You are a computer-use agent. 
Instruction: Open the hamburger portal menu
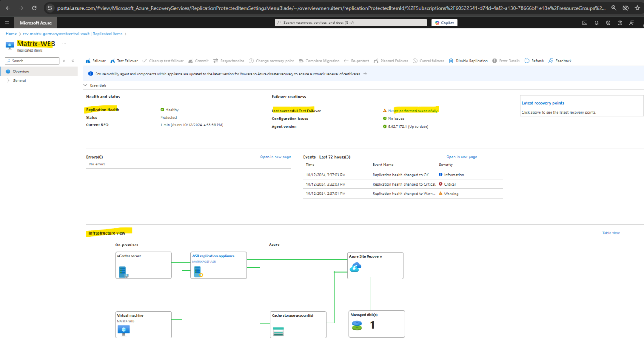pos(7,23)
